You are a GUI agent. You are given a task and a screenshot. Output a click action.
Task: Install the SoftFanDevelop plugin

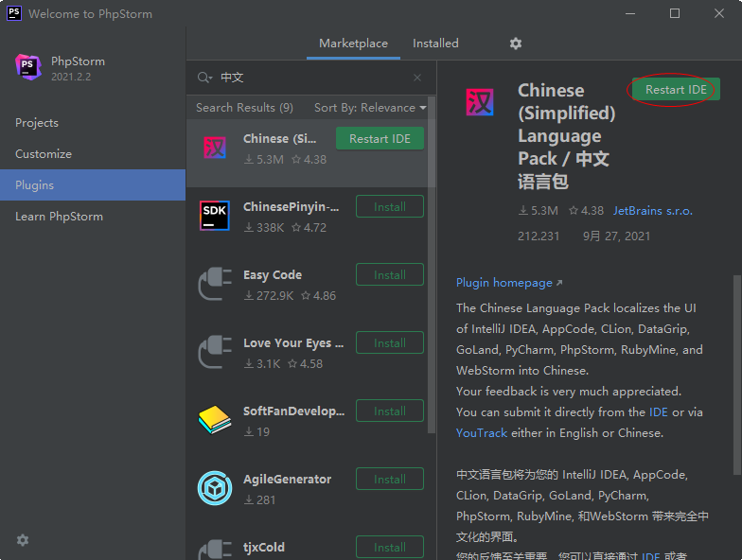tap(390, 411)
